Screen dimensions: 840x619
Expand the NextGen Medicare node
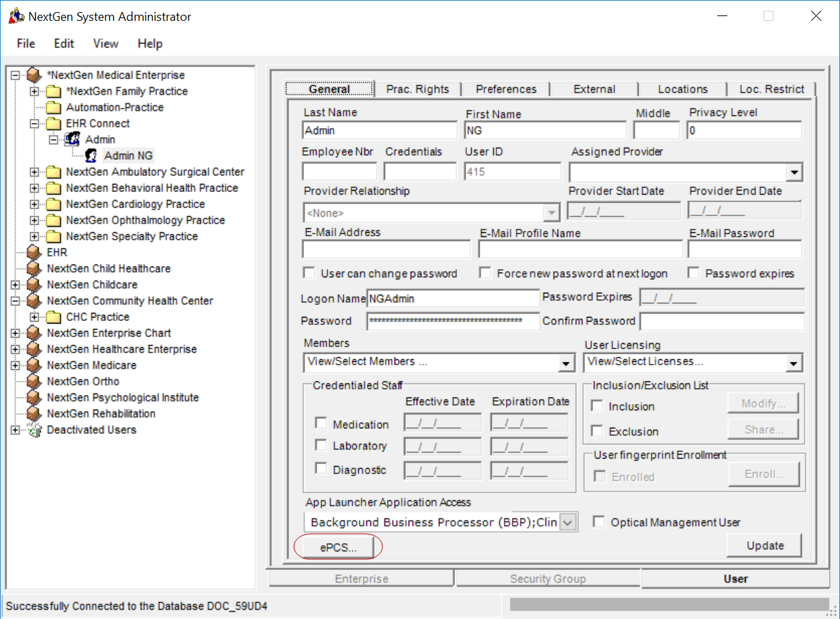point(15,365)
